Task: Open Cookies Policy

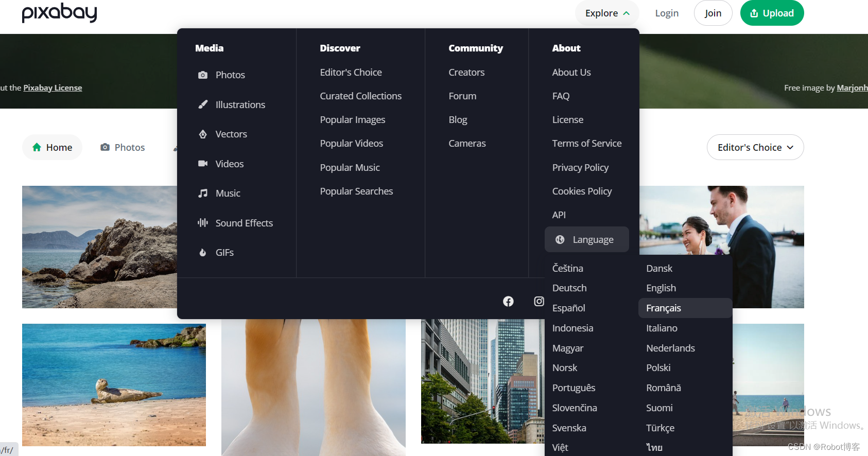Action: point(582,191)
